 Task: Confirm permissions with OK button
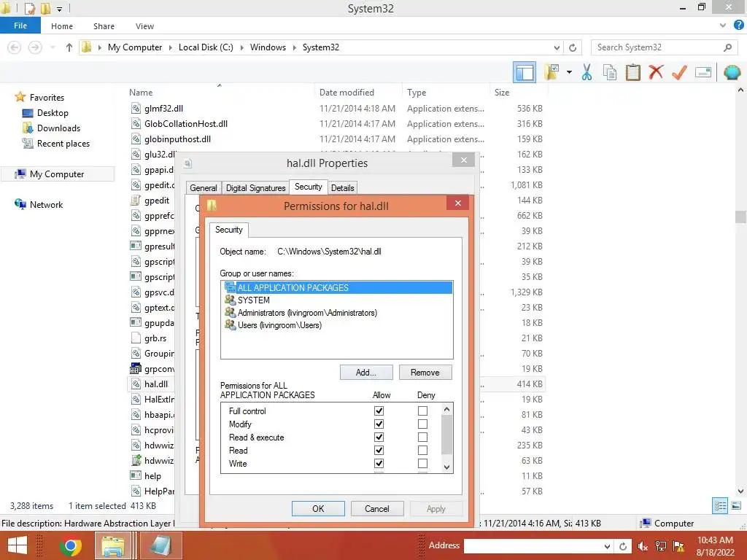pyautogui.click(x=318, y=508)
